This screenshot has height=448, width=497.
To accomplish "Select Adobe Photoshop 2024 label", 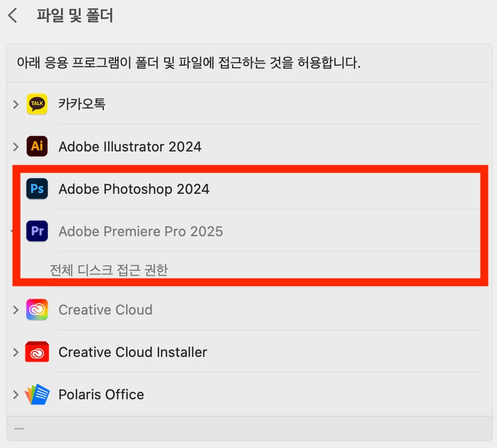I will [134, 189].
